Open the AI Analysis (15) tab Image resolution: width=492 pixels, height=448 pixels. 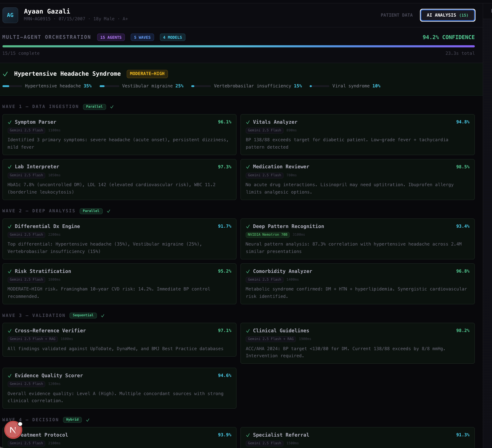click(447, 15)
